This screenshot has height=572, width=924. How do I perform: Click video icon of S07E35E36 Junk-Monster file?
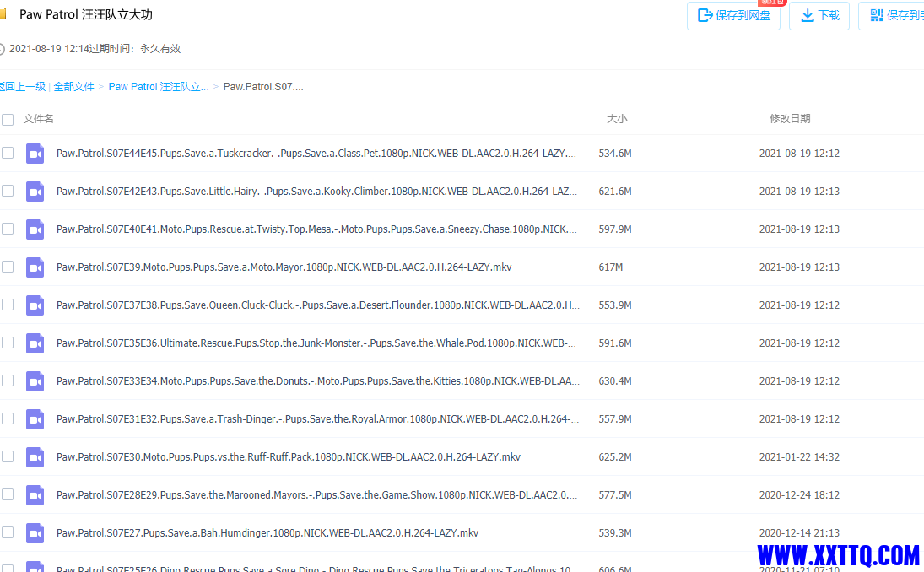click(x=35, y=343)
